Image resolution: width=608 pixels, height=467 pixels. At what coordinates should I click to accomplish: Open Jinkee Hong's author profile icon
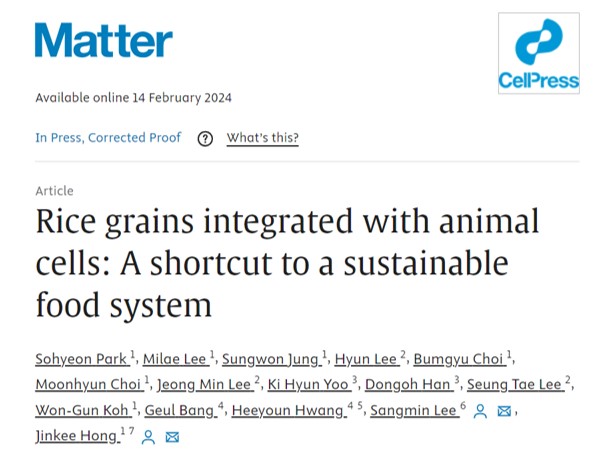(x=148, y=437)
